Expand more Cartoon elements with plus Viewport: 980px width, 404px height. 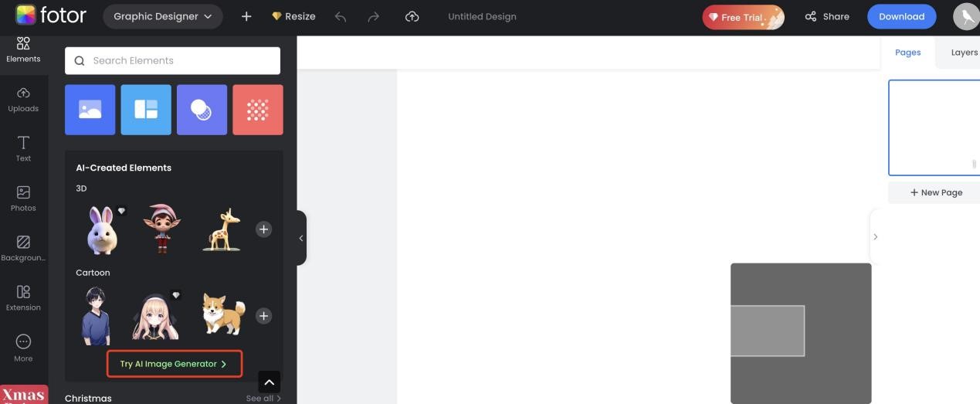pos(263,316)
